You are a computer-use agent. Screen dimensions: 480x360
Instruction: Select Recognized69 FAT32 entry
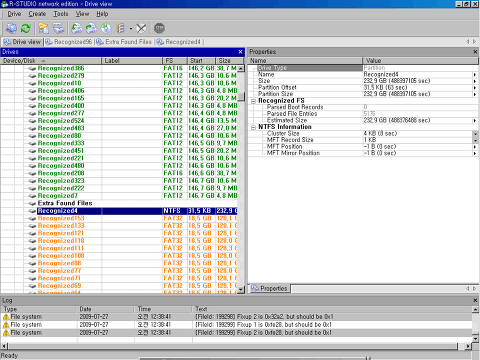coord(59,286)
